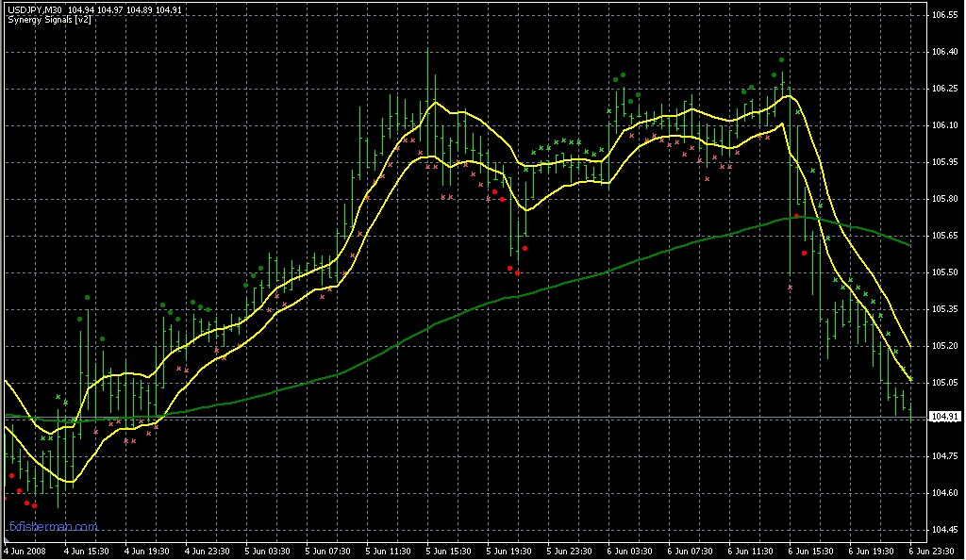Click the 105.50 price axis label
This screenshot has width=966, height=560.
(945, 272)
